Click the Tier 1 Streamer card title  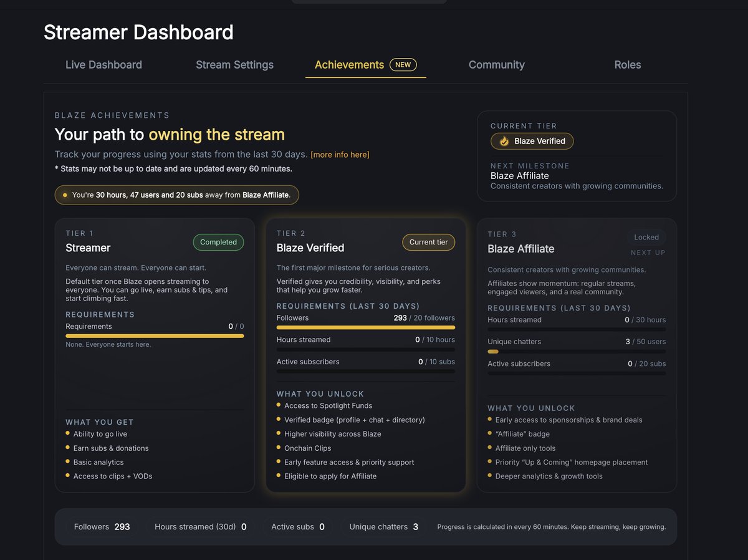tap(88, 248)
